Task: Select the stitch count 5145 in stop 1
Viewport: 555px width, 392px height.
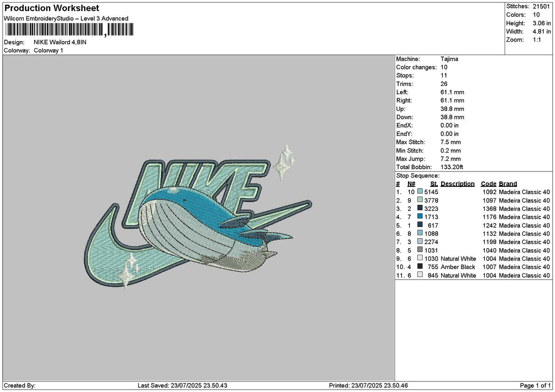Action: (x=431, y=191)
